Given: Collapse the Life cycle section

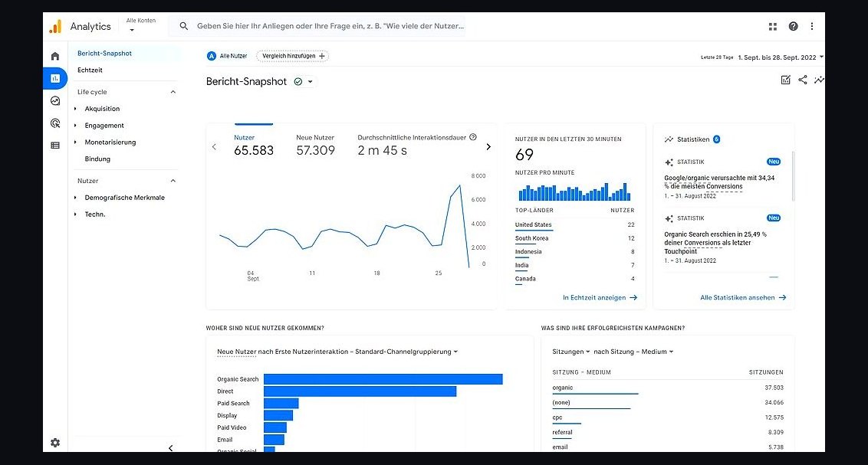Looking at the screenshot, I should coord(173,93).
